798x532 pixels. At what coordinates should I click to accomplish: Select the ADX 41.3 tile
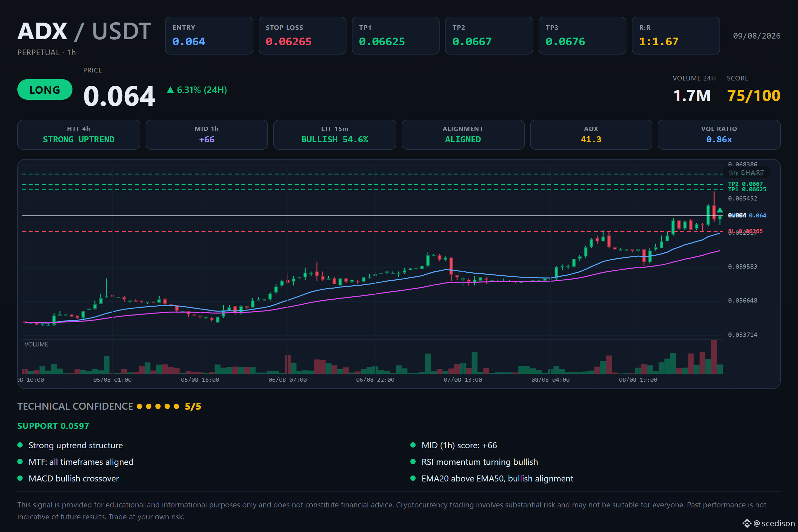pos(591,135)
